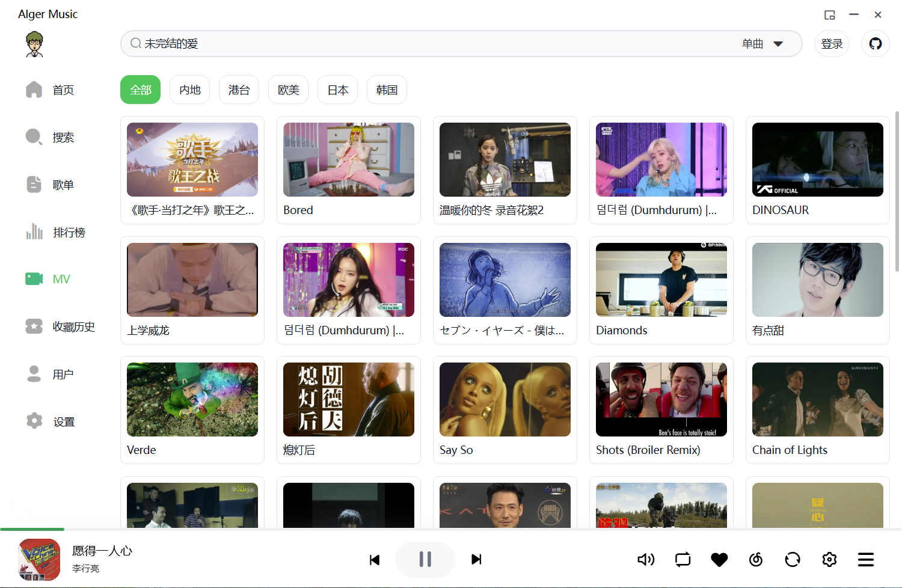Image resolution: width=902 pixels, height=588 pixels.
Task: Open the 有点甜 MV card
Action: coord(818,290)
